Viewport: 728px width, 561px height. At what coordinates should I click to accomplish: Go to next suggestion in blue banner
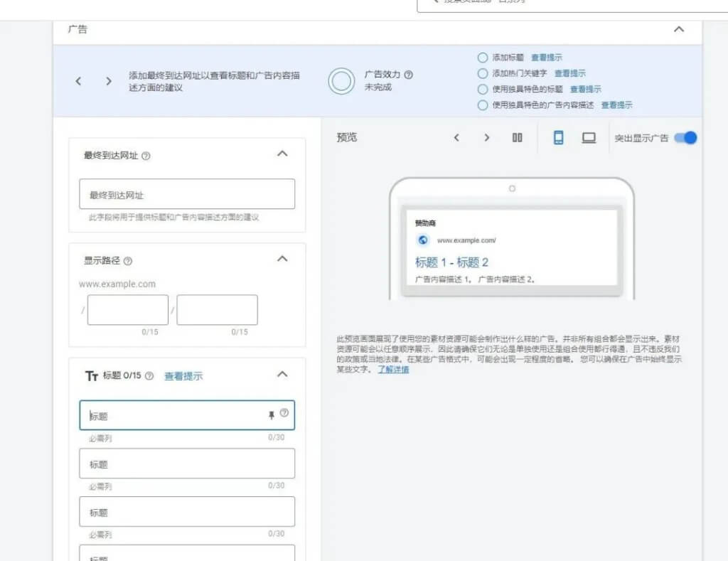[109, 81]
